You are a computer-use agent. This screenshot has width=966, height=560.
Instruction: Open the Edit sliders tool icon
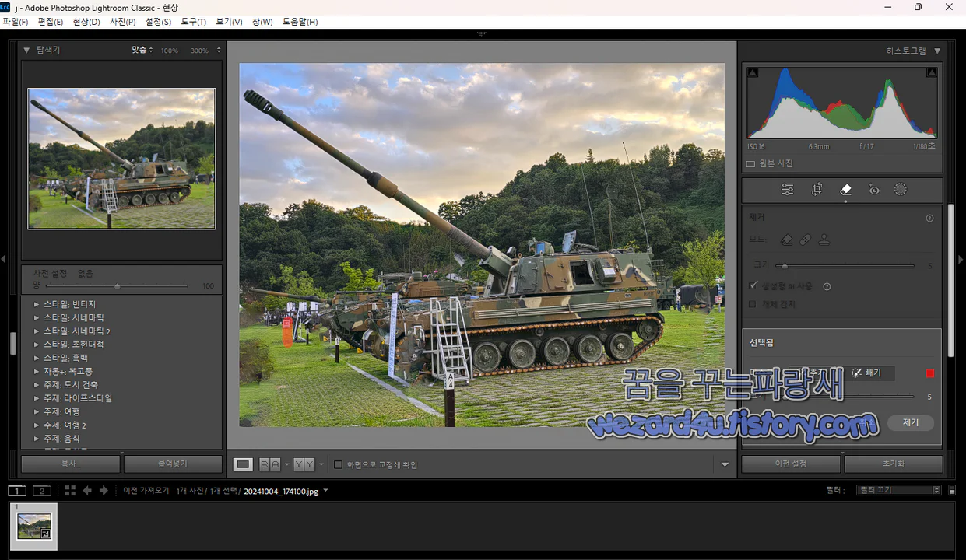pos(788,190)
